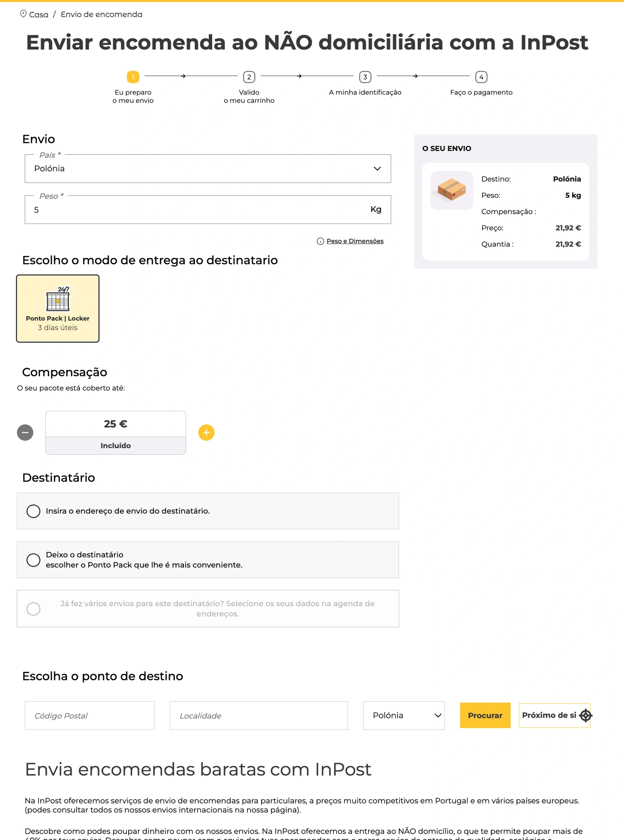Go to step 3 A minha identificação

point(365,84)
